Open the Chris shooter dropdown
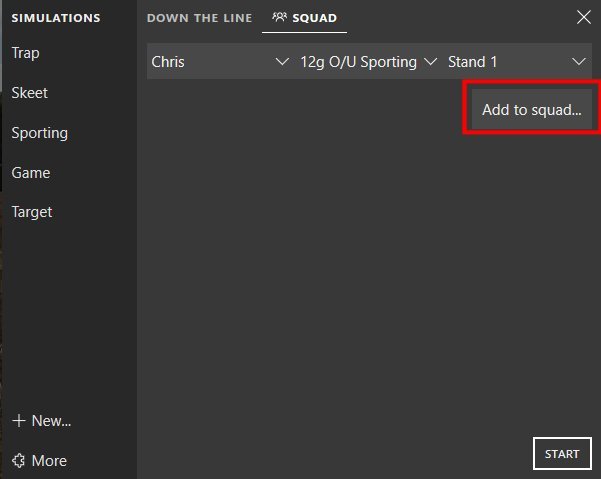This screenshot has height=479, width=601. [218, 62]
